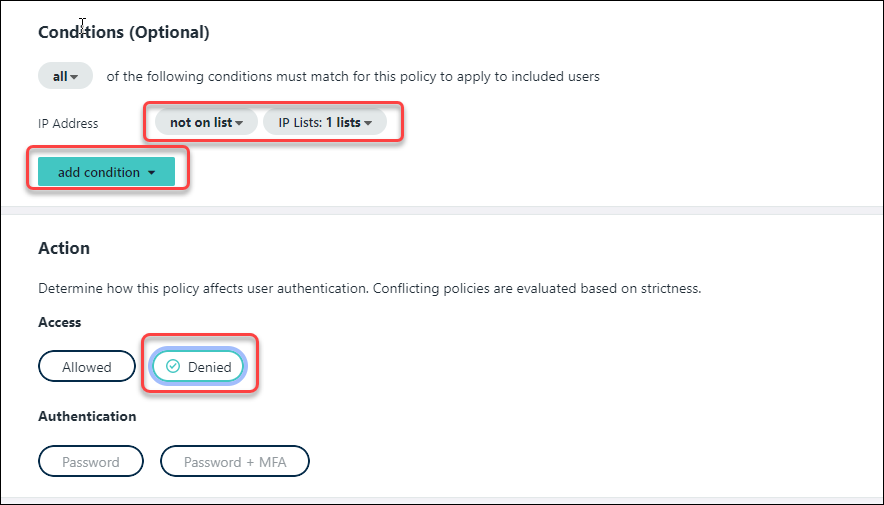Click the Authentication label
The width and height of the screenshot is (884, 505).
(87, 416)
